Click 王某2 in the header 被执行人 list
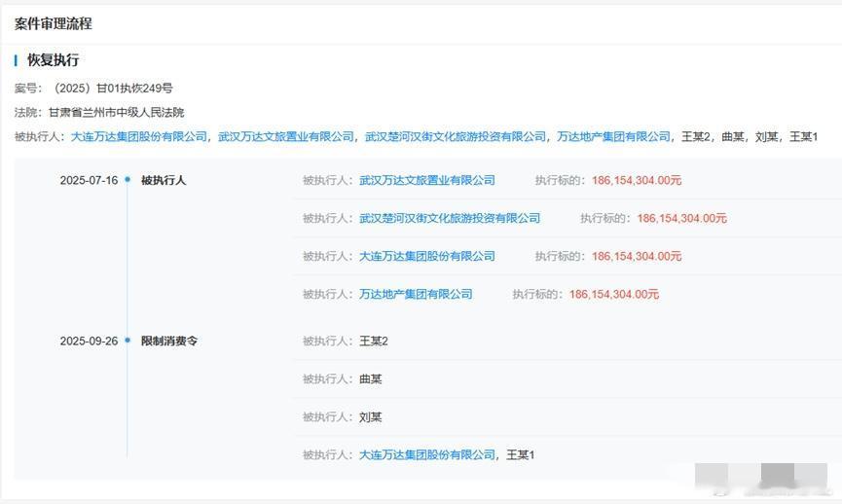Image resolution: width=842 pixels, height=504 pixels. [696, 137]
